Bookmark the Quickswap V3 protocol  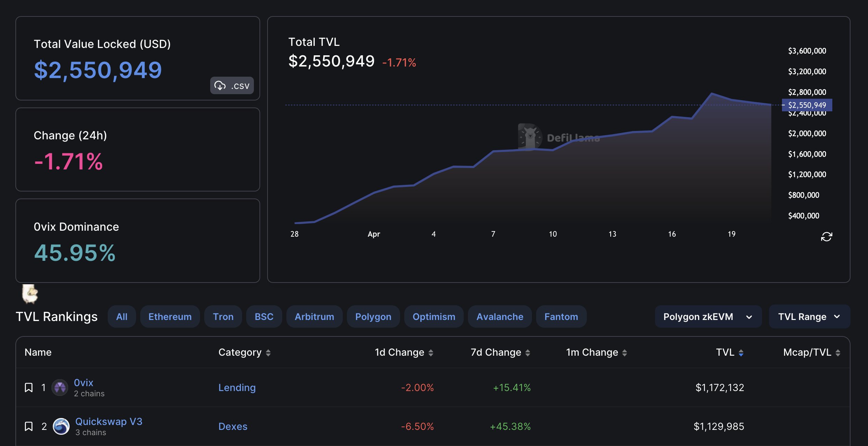pos(28,426)
